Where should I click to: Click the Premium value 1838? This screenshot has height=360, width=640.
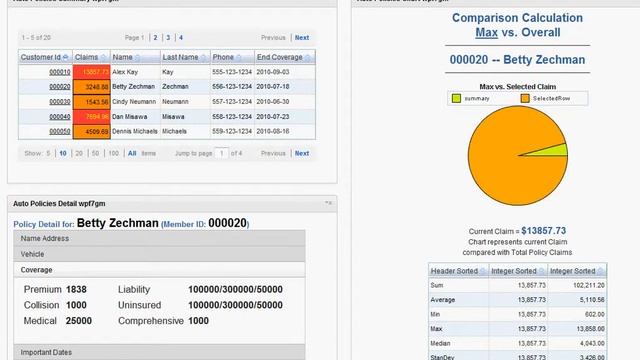click(x=76, y=289)
